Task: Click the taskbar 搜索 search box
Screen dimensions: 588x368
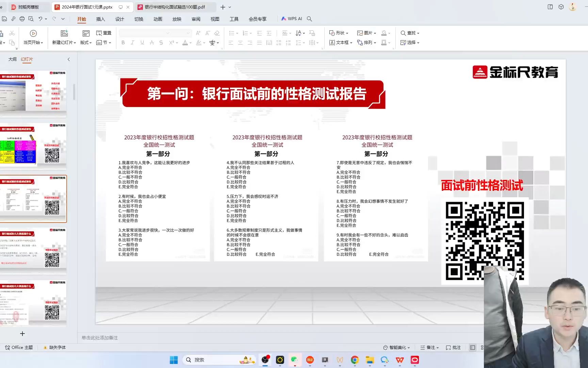Action: coord(219,360)
